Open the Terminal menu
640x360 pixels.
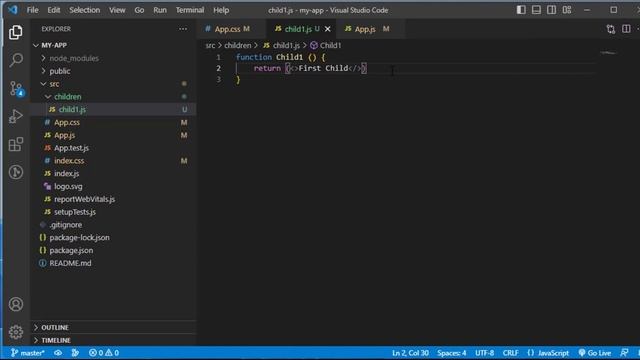(x=190, y=10)
